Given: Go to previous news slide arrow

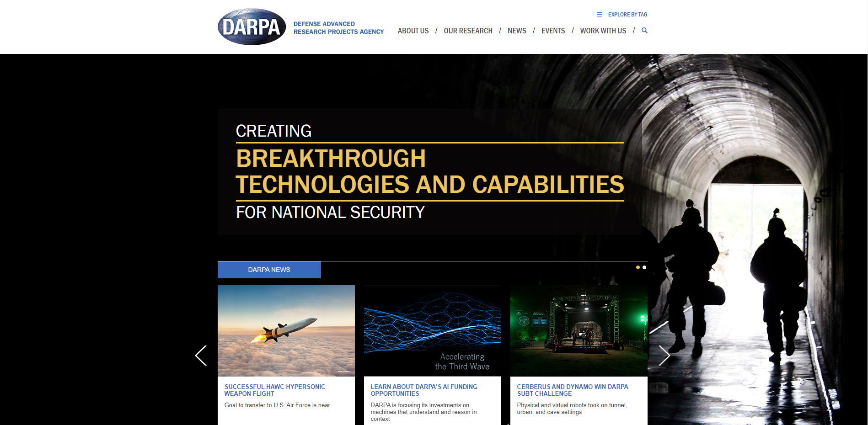Looking at the screenshot, I should (x=201, y=356).
